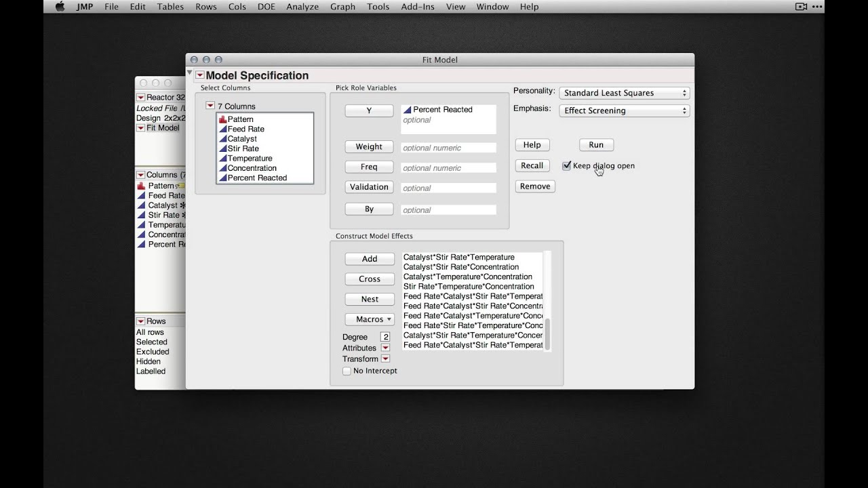The width and height of the screenshot is (868, 488).
Task: Click the Validation optional field
Action: click(448, 188)
